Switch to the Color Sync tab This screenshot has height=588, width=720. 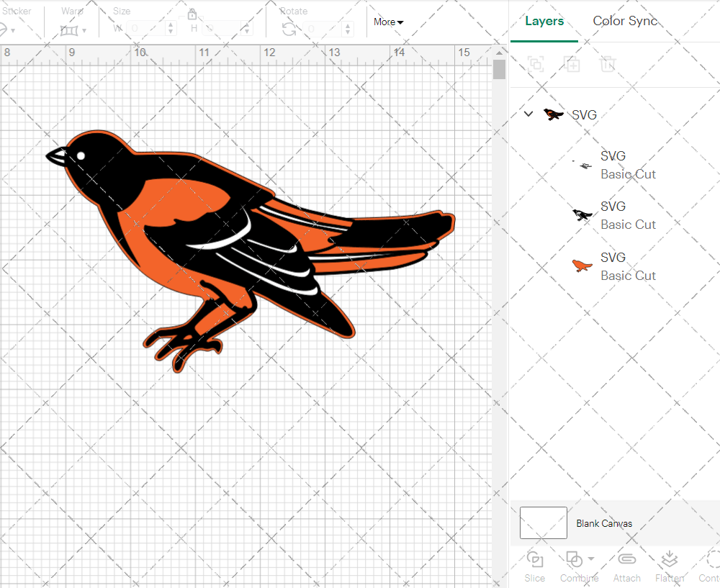click(x=625, y=21)
